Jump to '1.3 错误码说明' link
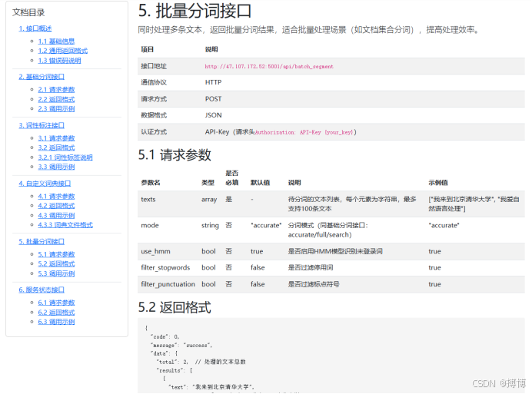Viewport: 532px width, 394px height. coord(59,61)
